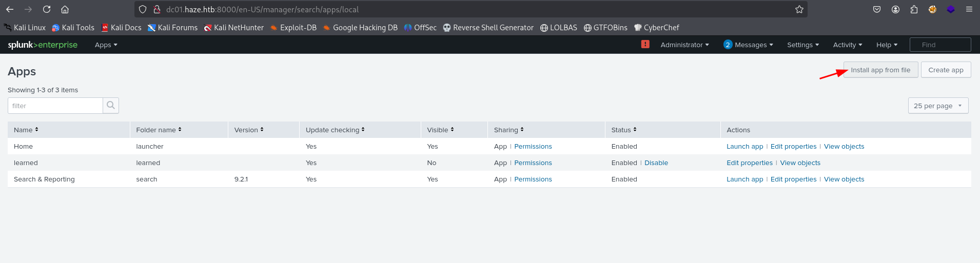Open the Activity menu
980x263 pixels.
point(847,45)
